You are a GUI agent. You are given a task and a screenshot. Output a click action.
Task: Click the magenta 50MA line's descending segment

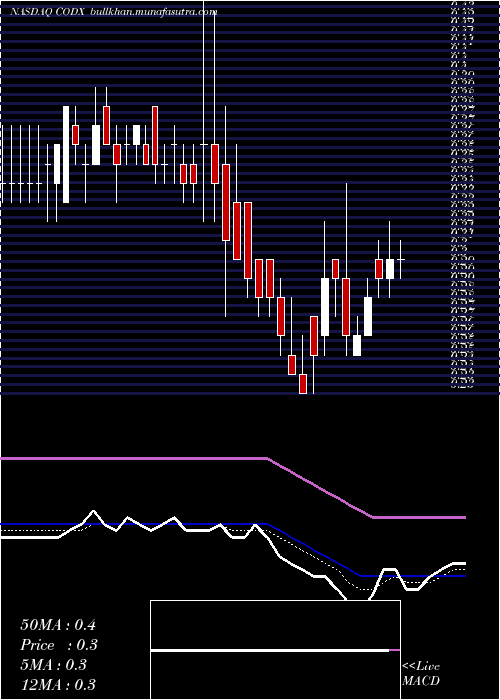pyautogui.click(x=321, y=488)
